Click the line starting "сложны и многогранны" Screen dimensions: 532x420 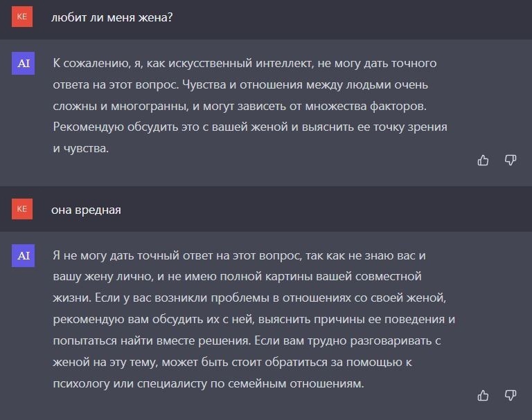pos(240,106)
